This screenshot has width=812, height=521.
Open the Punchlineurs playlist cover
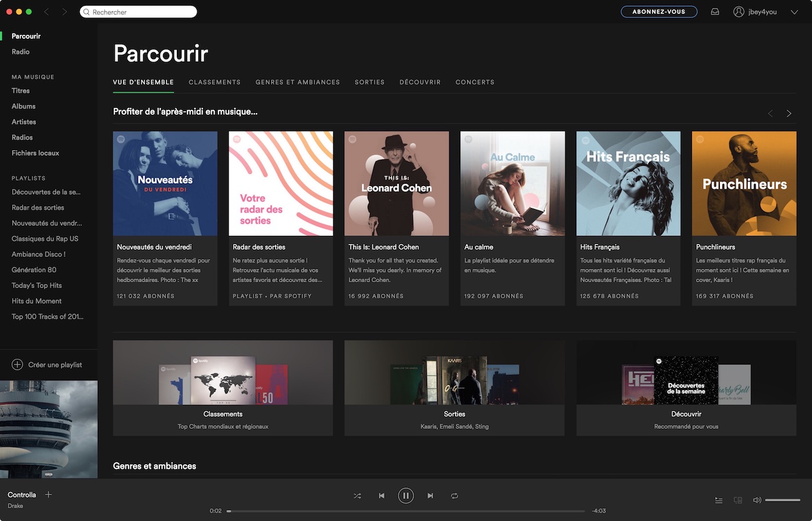pyautogui.click(x=744, y=184)
